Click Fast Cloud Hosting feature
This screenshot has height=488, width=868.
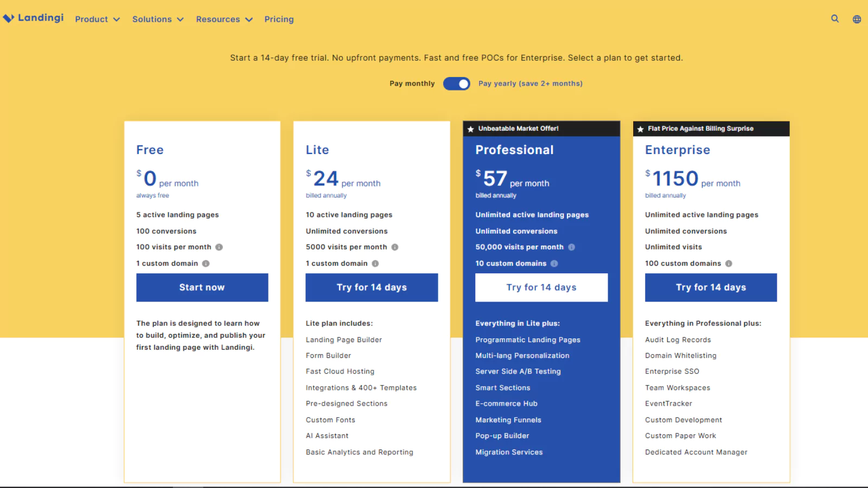[340, 371]
